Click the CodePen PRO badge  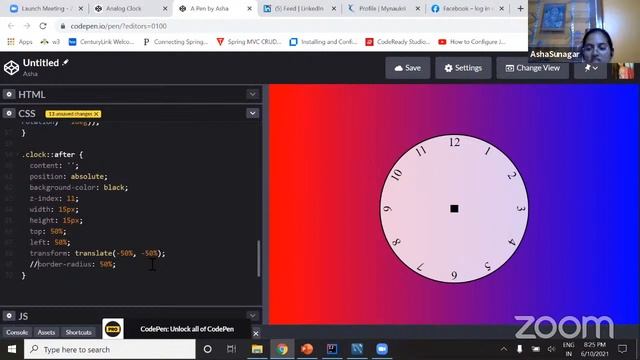[113, 329]
